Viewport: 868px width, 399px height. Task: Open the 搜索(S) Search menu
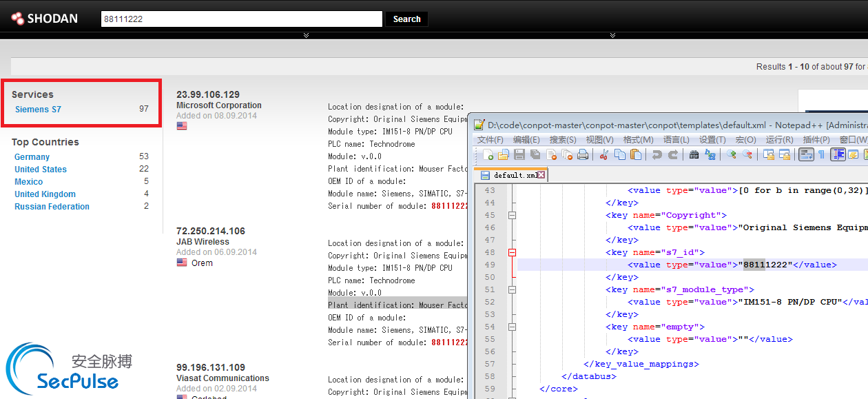[563, 140]
